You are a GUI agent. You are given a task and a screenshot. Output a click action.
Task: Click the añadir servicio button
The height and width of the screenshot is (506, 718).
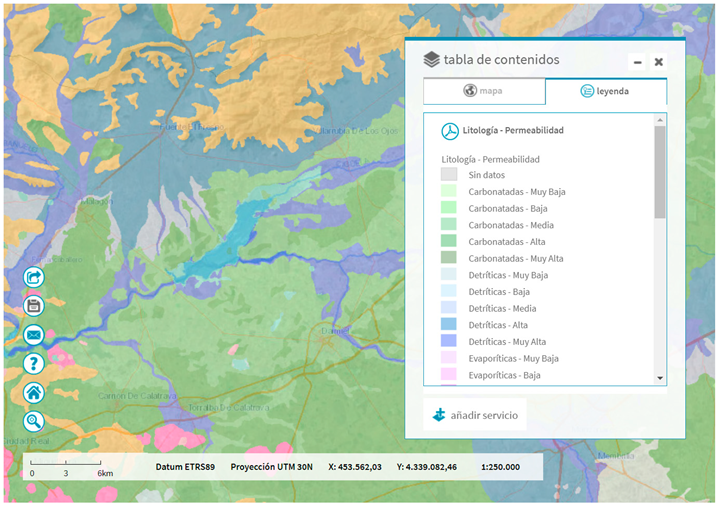(x=475, y=415)
